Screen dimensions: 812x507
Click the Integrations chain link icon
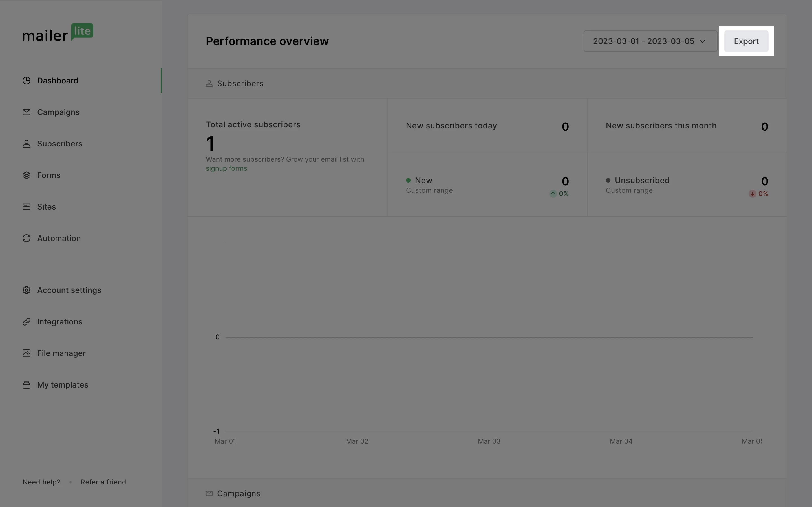point(27,322)
